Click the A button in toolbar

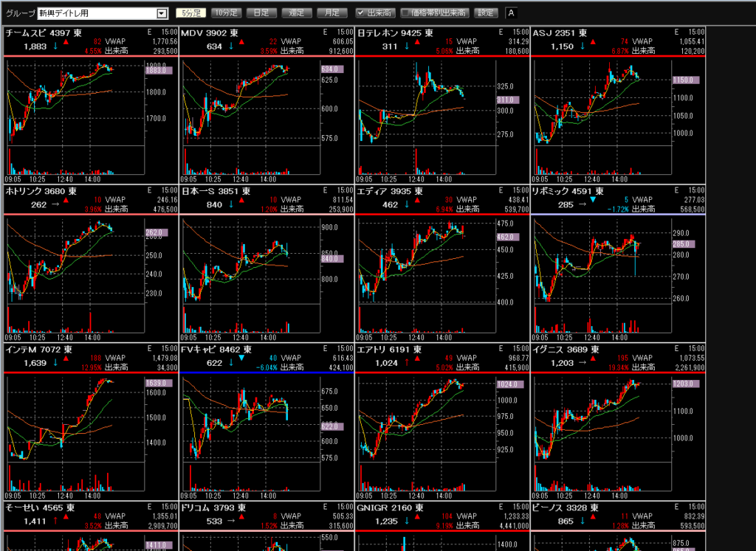[512, 13]
